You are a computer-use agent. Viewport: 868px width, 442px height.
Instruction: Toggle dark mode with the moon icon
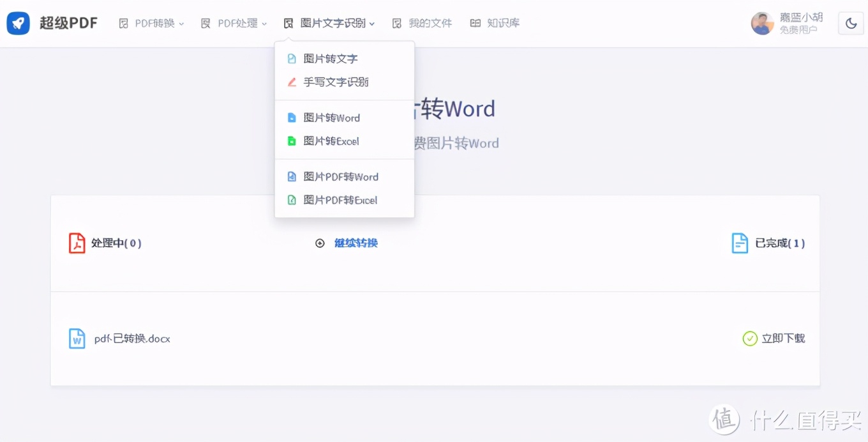tap(851, 23)
